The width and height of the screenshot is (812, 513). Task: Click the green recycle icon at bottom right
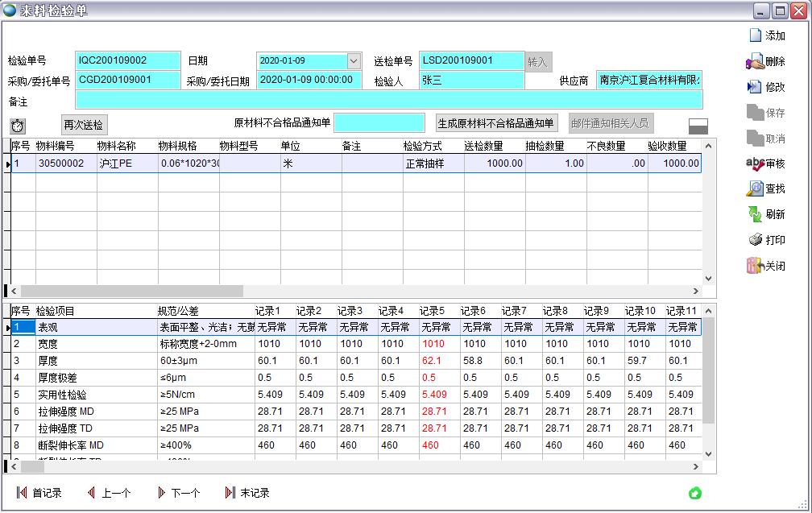tap(694, 493)
